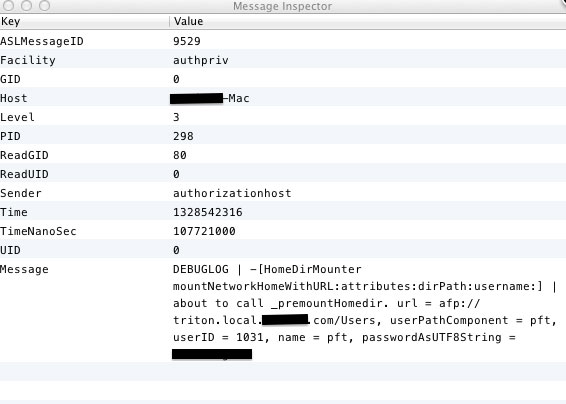Close the Message Inspector window
Screen dimensions: 566x404
[8, 5]
